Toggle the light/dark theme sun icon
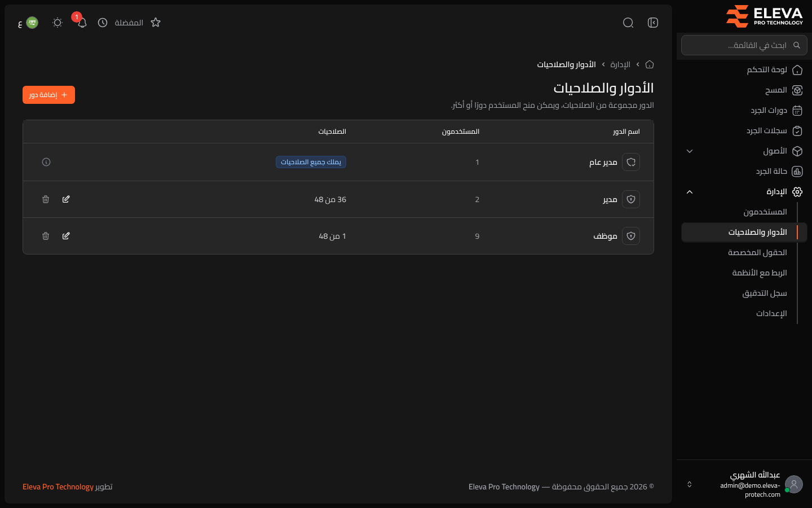Viewport: 812px width, 508px height. tap(57, 23)
